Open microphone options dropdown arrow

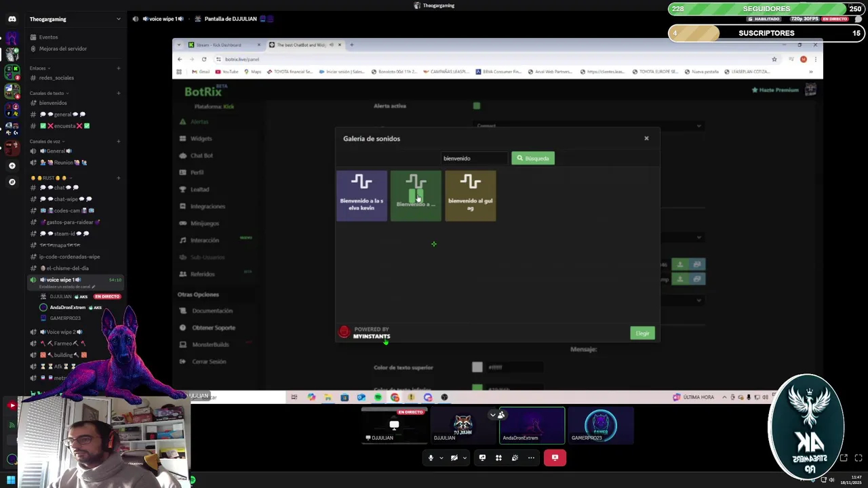pyautogui.click(x=441, y=458)
